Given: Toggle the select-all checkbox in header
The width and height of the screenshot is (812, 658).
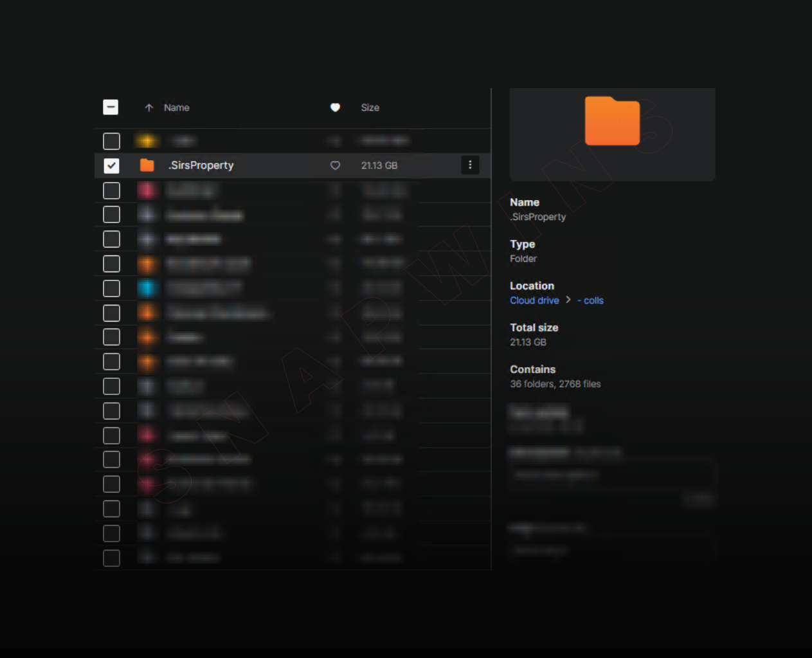Looking at the screenshot, I should coord(111,107).
